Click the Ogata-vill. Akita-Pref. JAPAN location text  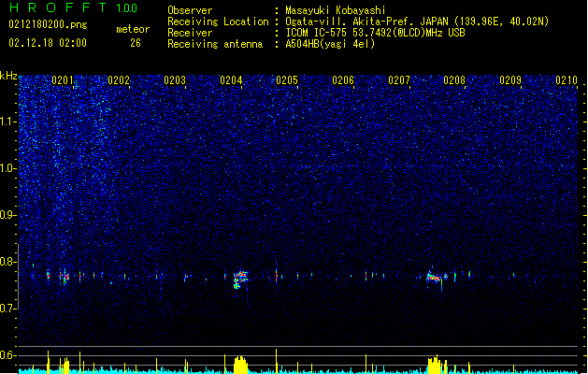tap(366, 22)
